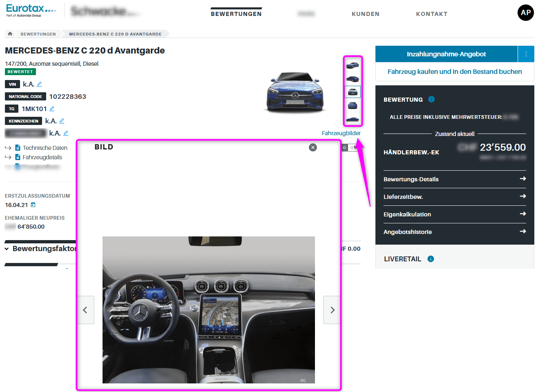Open Angebotshistorie row
Viewport: 547px width, 392px height.
click(455, 232)
